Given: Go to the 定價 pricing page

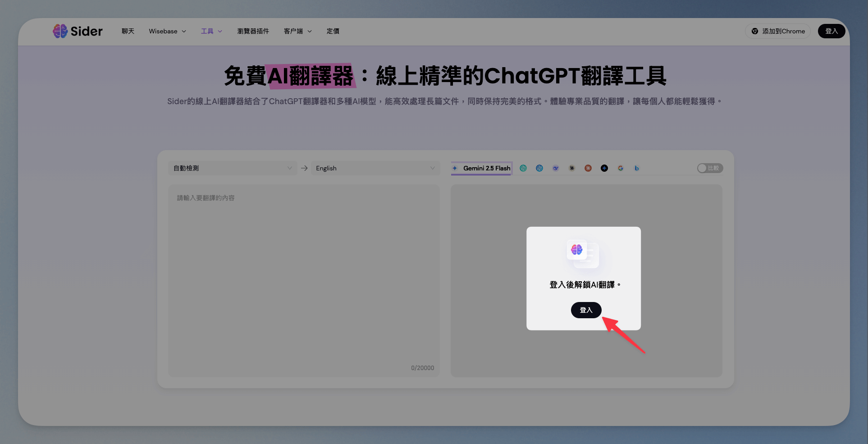Looking at the screenshot, I should pyautogui.click(x=333, y=31).
